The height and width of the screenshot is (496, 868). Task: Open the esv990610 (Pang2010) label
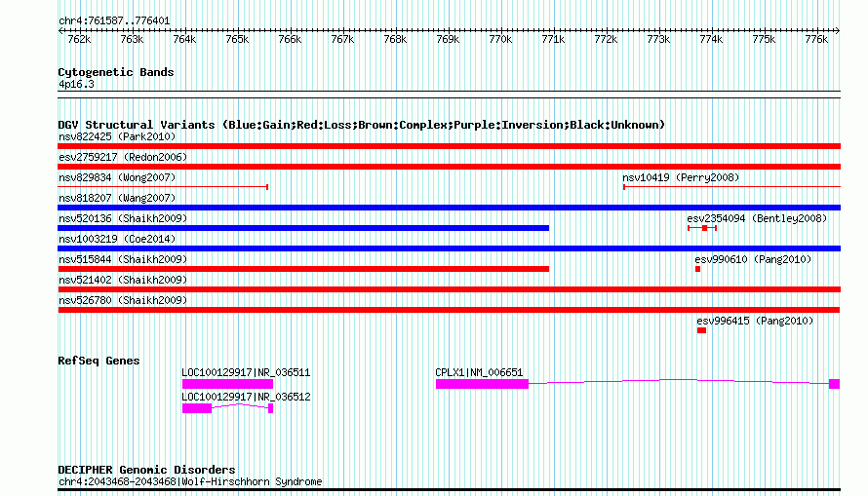pyautogui.click(x=753, y=259)
